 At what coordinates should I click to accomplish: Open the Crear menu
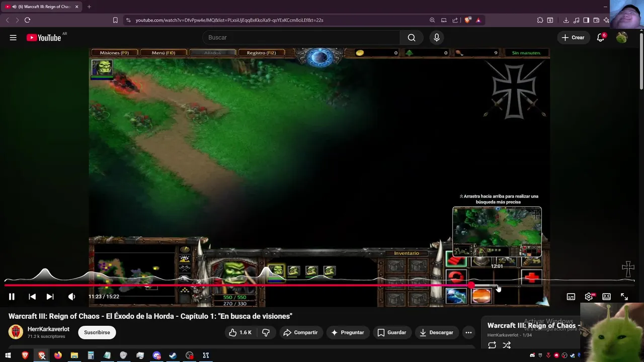(573, 38)
